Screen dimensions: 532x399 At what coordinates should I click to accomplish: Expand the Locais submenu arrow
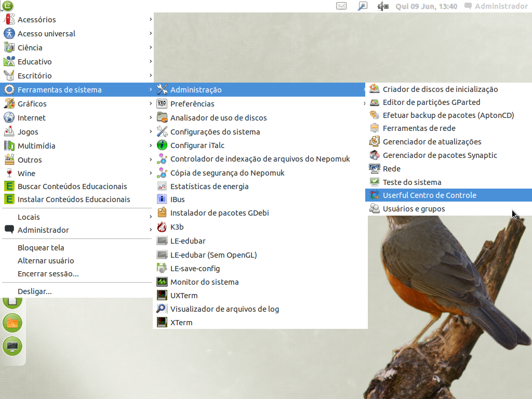pos(150,217)
